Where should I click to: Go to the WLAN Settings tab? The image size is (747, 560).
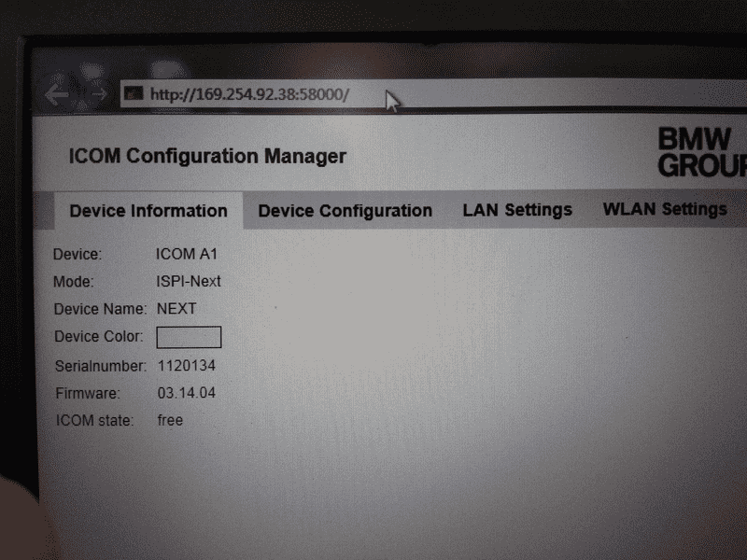(x=665, y=209)
